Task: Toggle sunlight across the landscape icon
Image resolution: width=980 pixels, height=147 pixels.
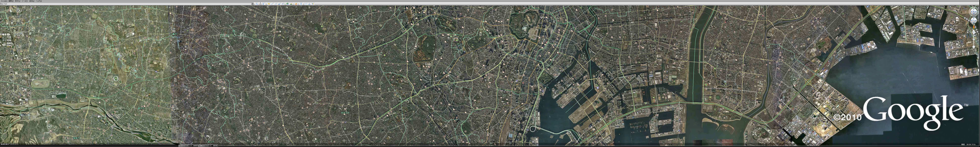Action: point(291,4)
